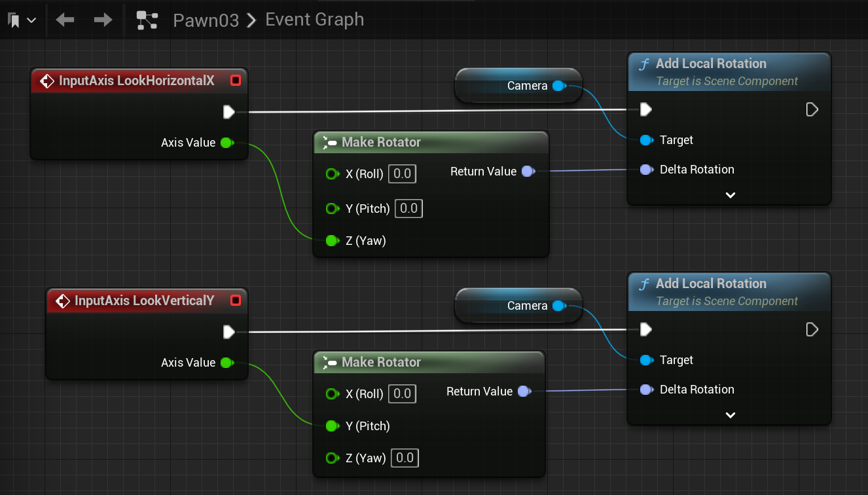Click the lower Make Rotator node header
The image size is (868, 495).
click(x=429, y=362)
